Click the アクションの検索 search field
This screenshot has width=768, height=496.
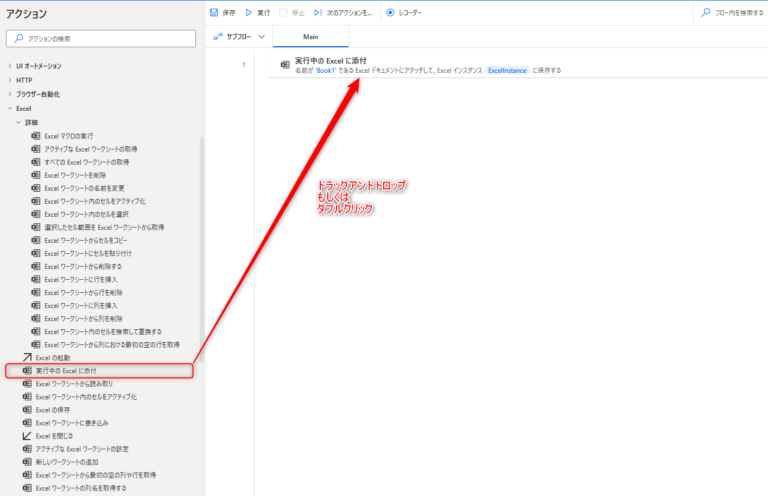(100, 38)
